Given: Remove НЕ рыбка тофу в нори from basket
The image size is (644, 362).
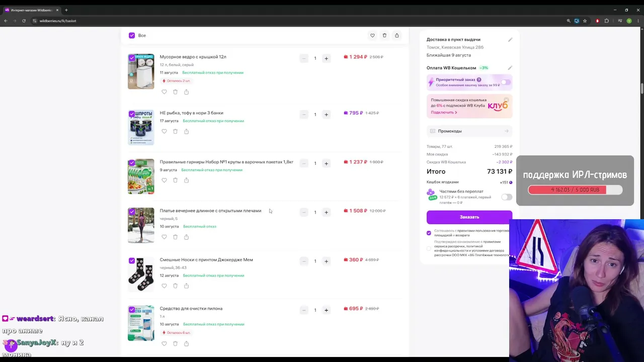Looking at the screenshot, I should point(175,131).
